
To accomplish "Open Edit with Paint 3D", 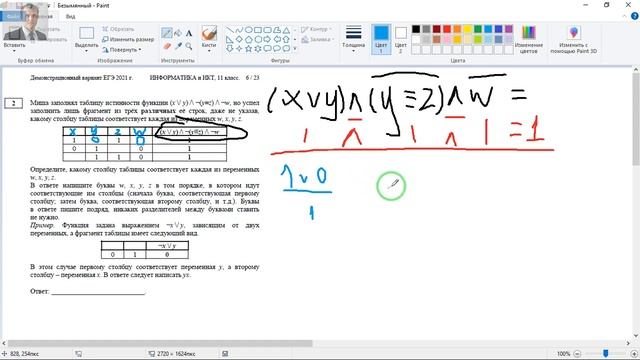I will pyautogui.click(x=573, y=39).
